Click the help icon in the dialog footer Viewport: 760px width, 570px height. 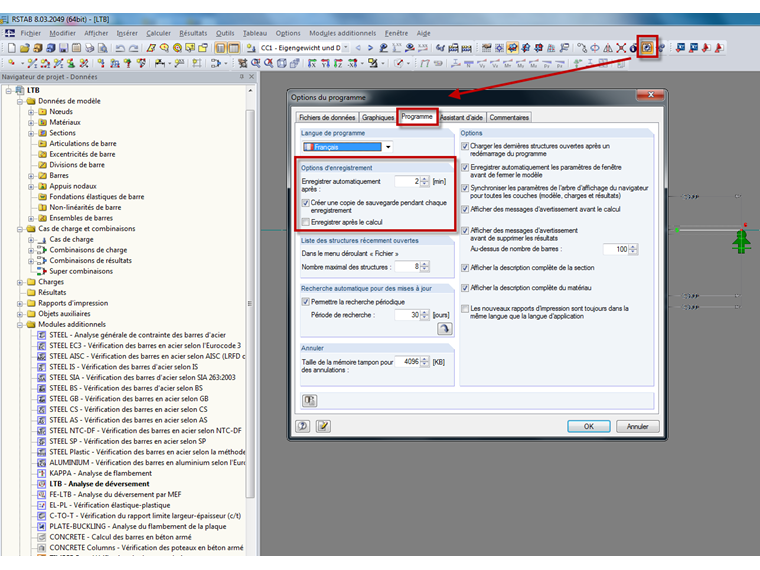click(303, 426)
